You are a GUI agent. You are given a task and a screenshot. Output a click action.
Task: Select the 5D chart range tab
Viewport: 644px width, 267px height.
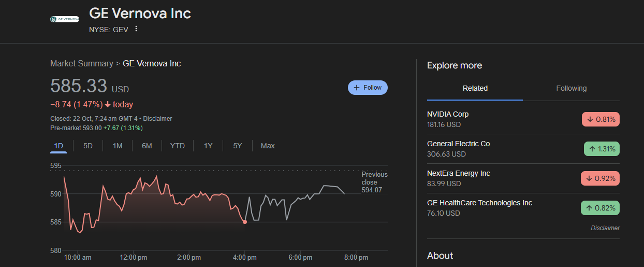click(x=88, y=146)
